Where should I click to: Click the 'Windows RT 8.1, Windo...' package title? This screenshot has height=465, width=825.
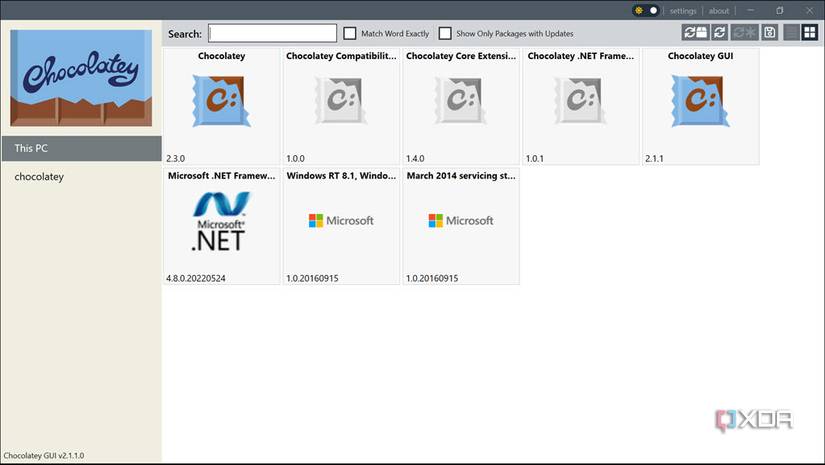tap(341, 176)
